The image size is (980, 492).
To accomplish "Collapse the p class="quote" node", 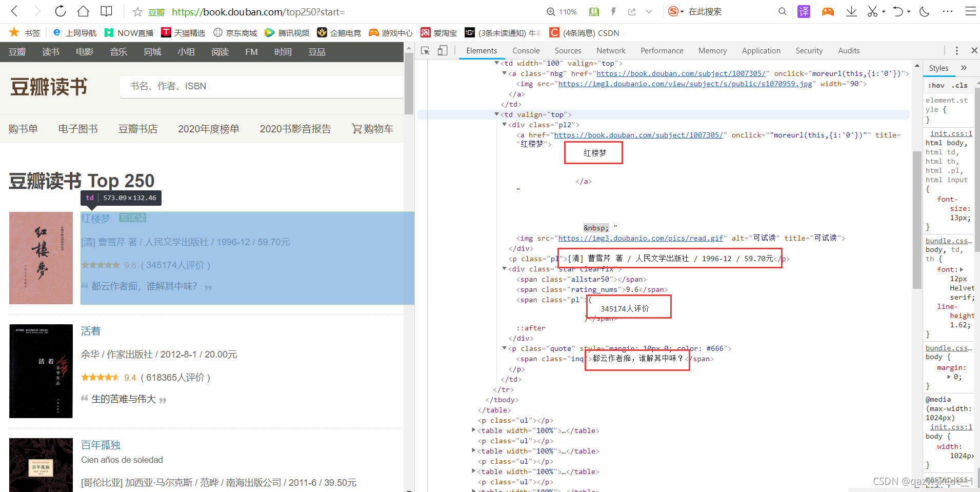I will tap(504, 348).
